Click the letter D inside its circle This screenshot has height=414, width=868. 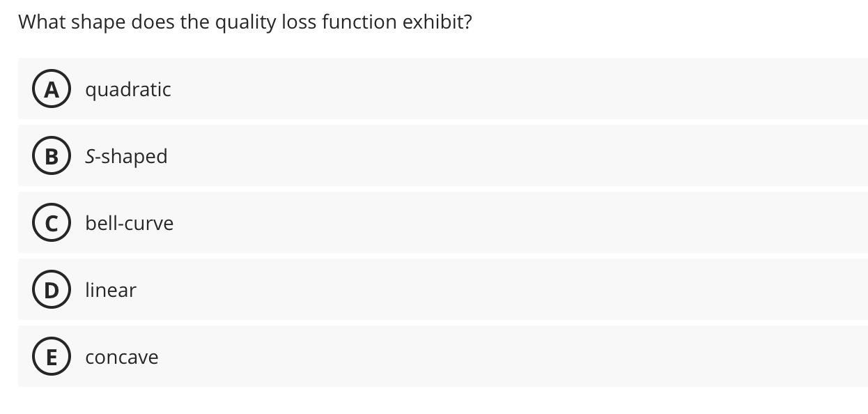(x=52, y=290)
